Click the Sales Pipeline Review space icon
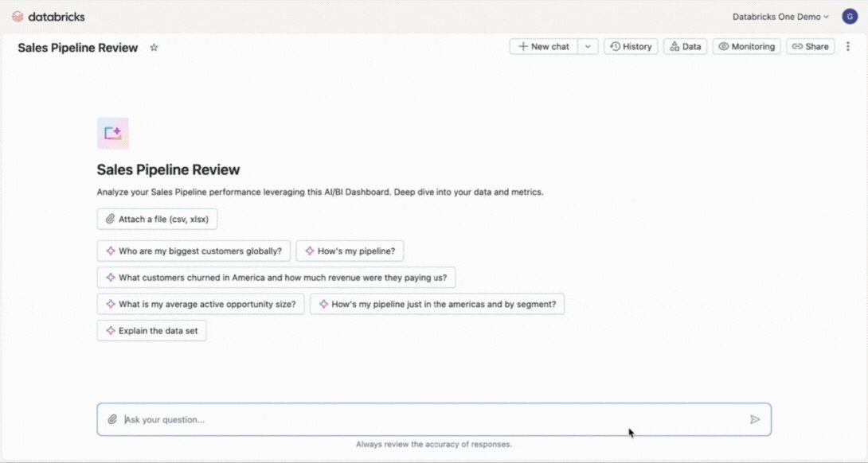 113,134
